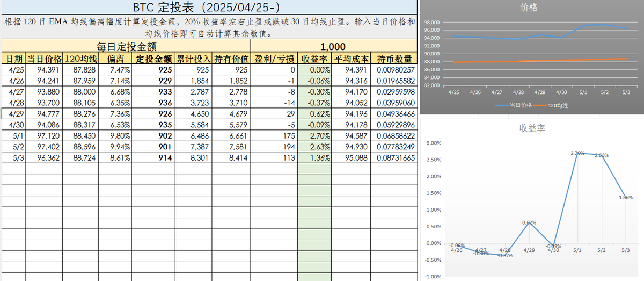
Task: Select the invest amount cell 901
Action: 153,147
